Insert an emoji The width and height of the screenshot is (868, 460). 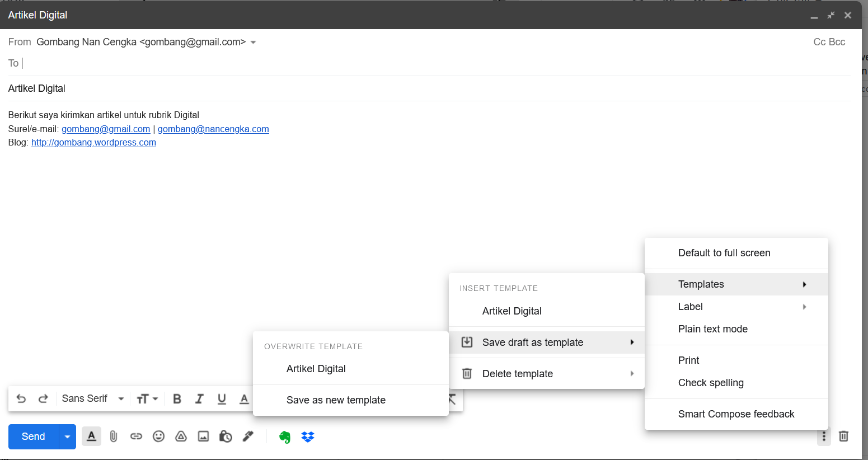point(158,436)
